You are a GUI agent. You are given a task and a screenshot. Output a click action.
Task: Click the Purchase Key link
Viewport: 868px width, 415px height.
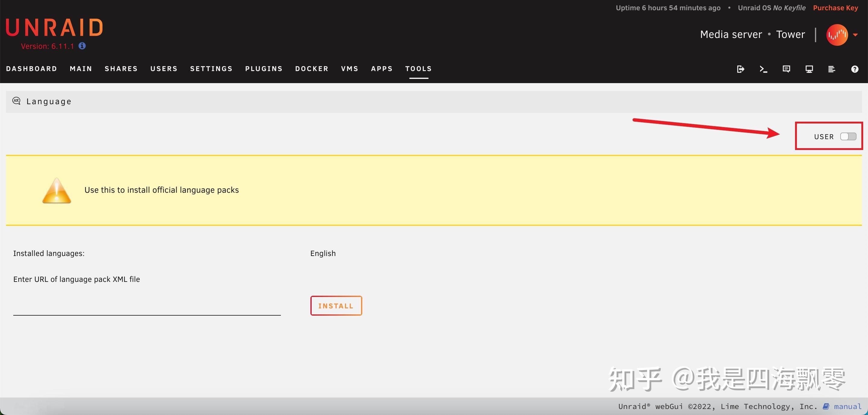pos(835,8)
